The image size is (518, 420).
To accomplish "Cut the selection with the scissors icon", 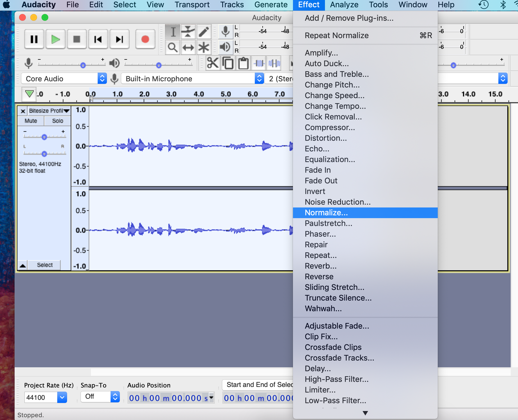I will [213, 63].
